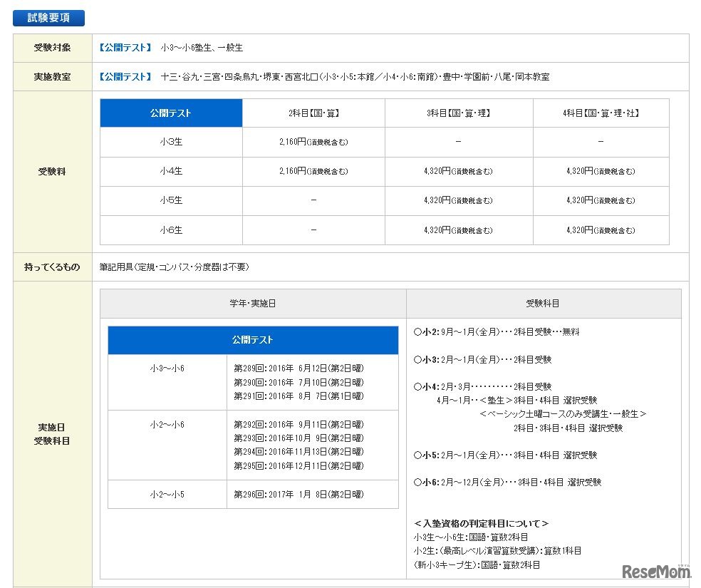701x588 pixels.
Task: Click the 小6生 four-subject 4,320円 fee cell
Action: point(601,229)
